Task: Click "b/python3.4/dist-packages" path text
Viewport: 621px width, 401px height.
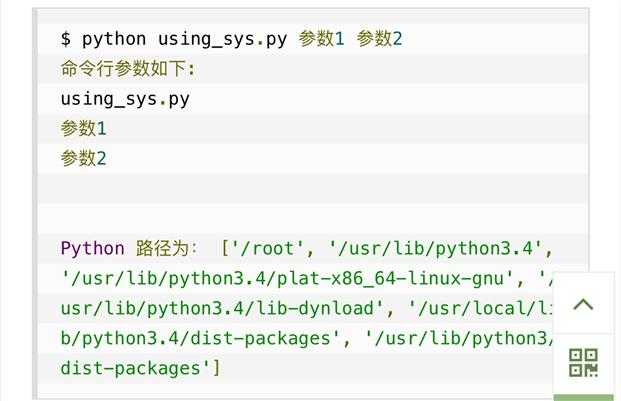Action: click(x=195, y=339)
